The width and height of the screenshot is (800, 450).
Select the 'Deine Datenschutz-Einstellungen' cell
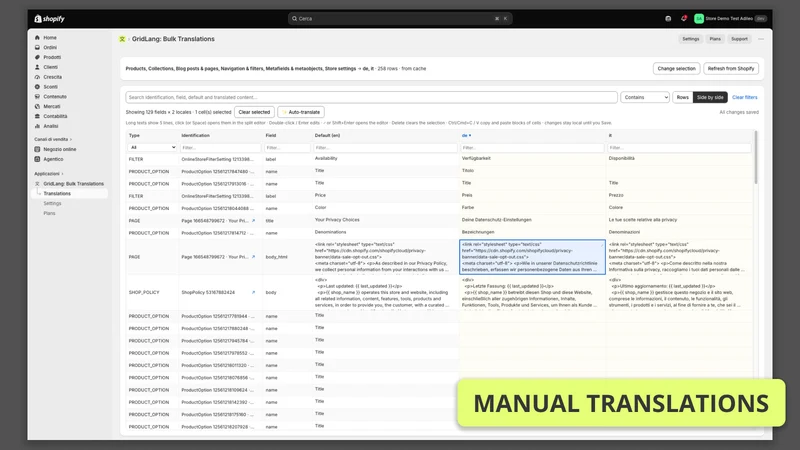(x=532, y=220)
